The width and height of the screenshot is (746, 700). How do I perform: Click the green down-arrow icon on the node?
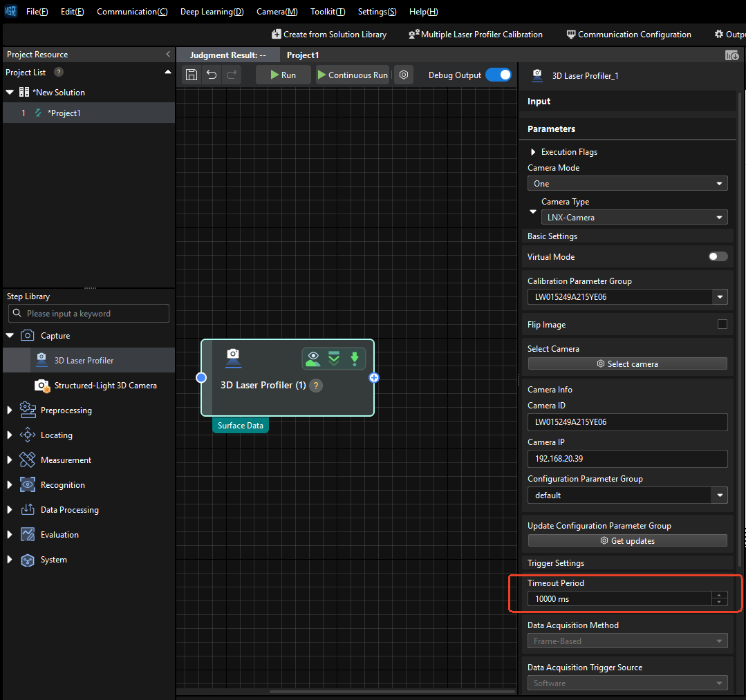point(355,358)
